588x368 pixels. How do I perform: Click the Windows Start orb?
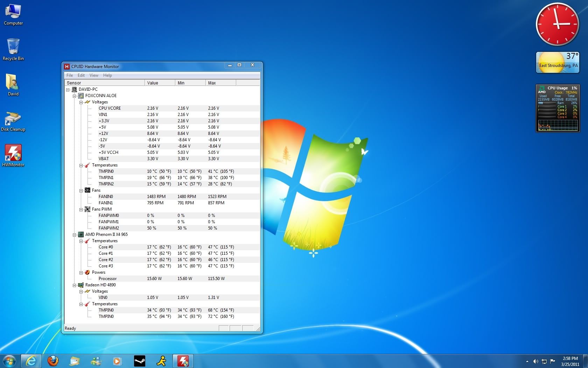click(10, 361)
